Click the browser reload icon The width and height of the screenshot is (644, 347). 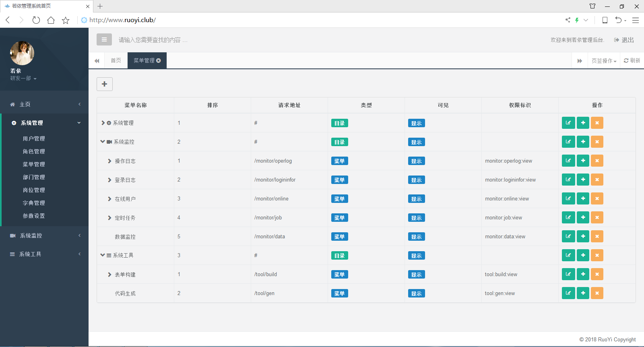tap(36, 20)
